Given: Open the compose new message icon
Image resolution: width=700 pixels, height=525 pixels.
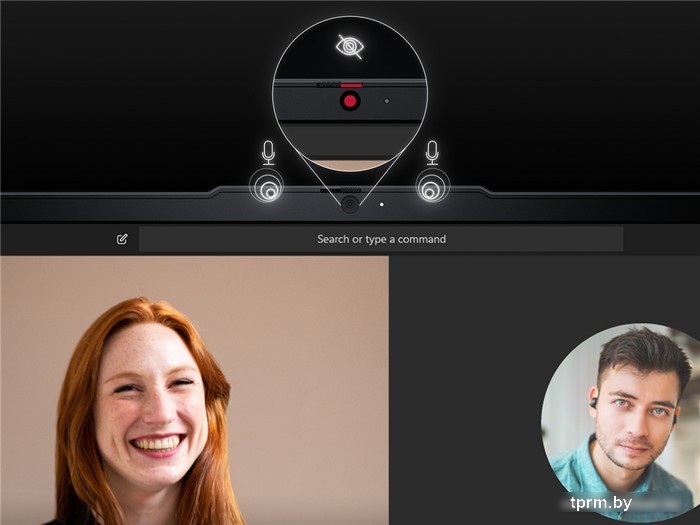Looking at the screenshot, I should [122, 239].
